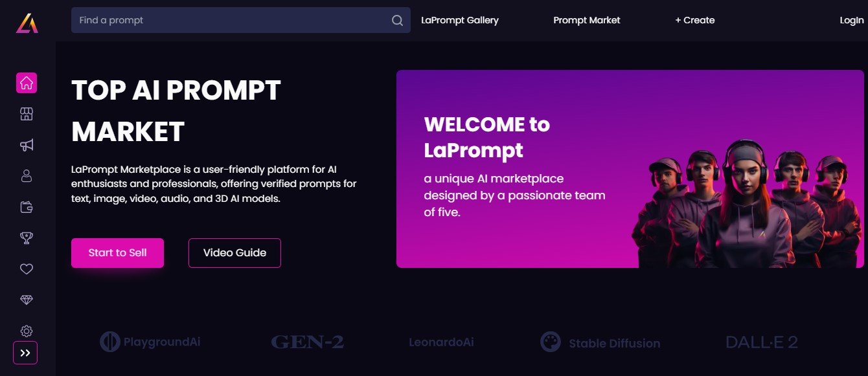Click the + Create menu item
Screen dimensions: 868x376
(x=694, y=20)
